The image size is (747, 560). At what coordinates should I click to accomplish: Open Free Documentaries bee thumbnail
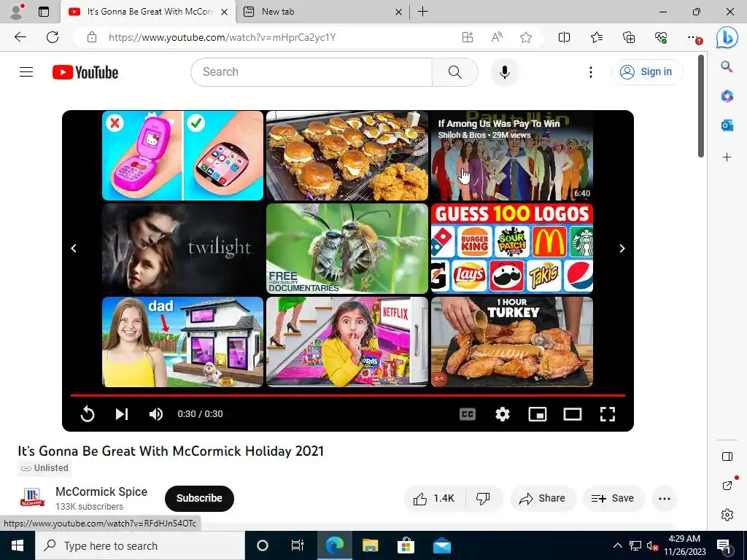click(x=347, y=249)
